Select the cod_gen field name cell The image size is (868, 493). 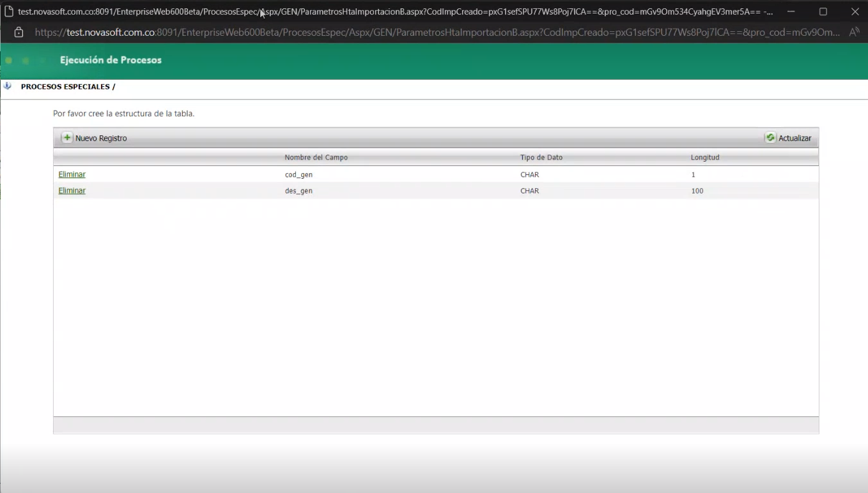298,174
